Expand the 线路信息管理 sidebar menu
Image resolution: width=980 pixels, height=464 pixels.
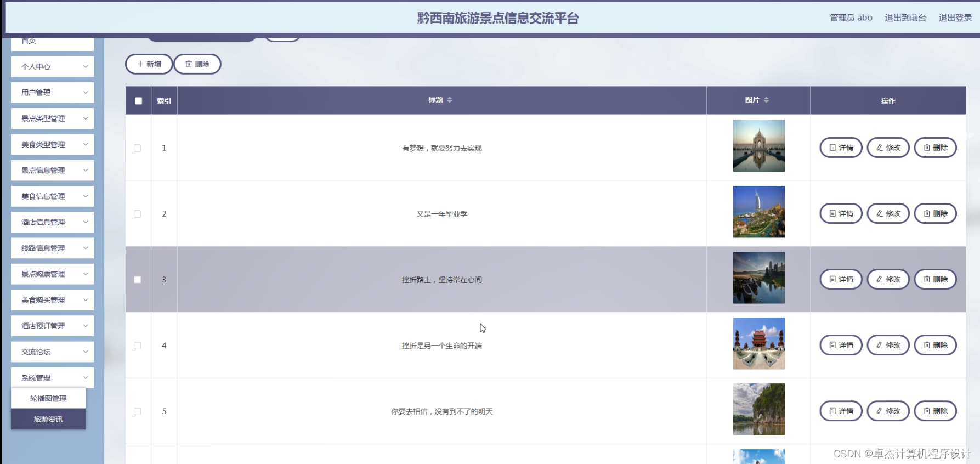click(52, 248)
